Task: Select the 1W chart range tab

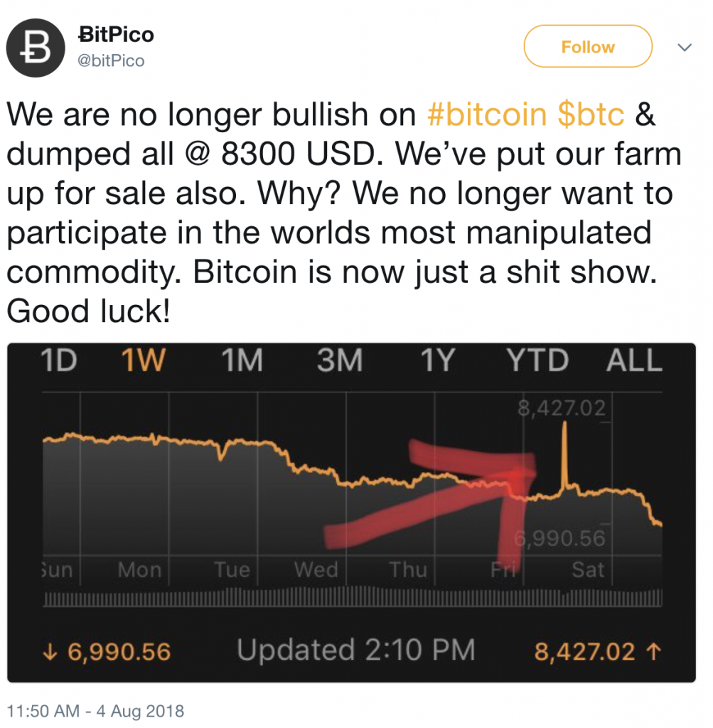Action: click(x=143, y=362)
